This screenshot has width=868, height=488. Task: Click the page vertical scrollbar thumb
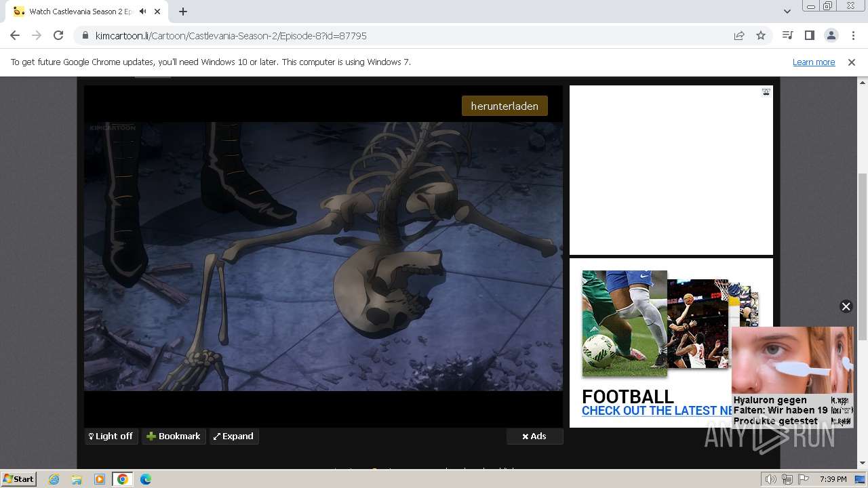pyautogui.click(x=863, y=257)
